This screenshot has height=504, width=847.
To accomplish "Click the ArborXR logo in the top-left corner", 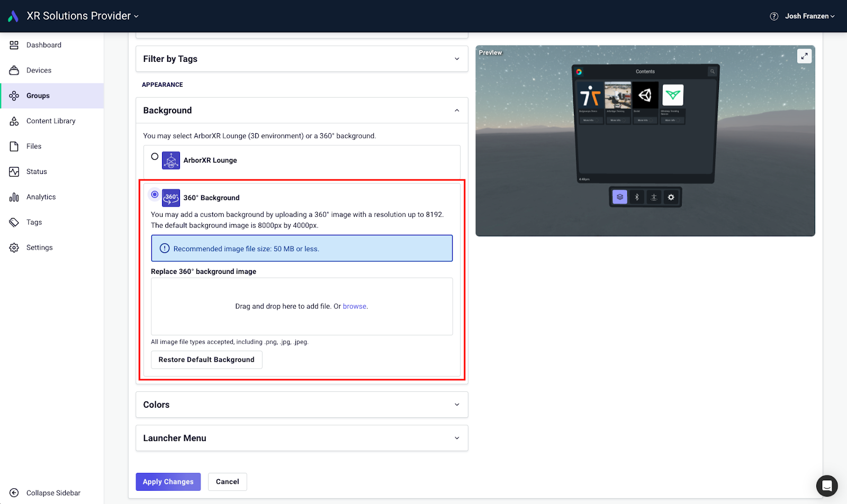I will 13,15.
